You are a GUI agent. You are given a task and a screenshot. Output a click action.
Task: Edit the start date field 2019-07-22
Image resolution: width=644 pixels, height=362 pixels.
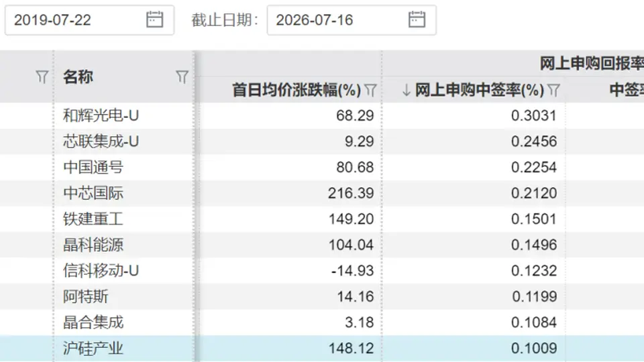[x=89, y=19]
